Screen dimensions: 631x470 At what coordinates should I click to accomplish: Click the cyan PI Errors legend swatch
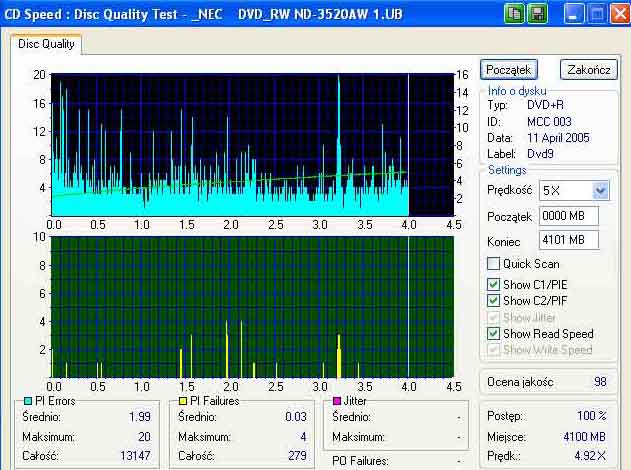coord(28,401)
